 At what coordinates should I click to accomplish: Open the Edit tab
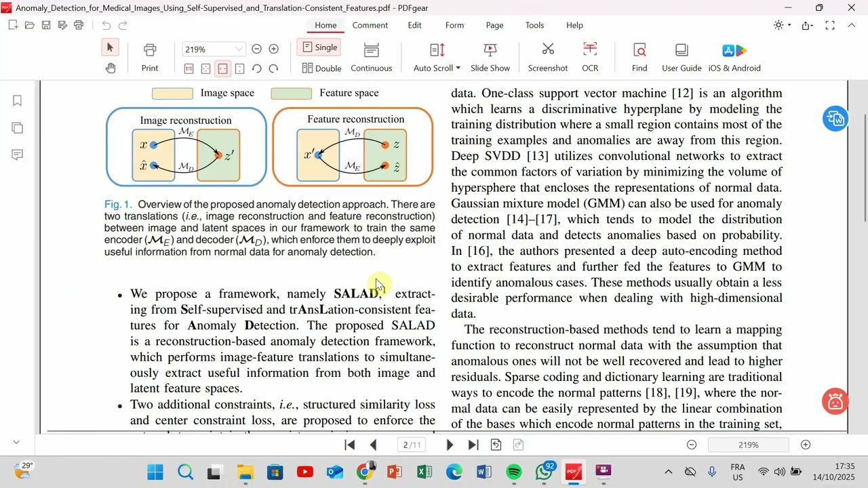point(414,25)
